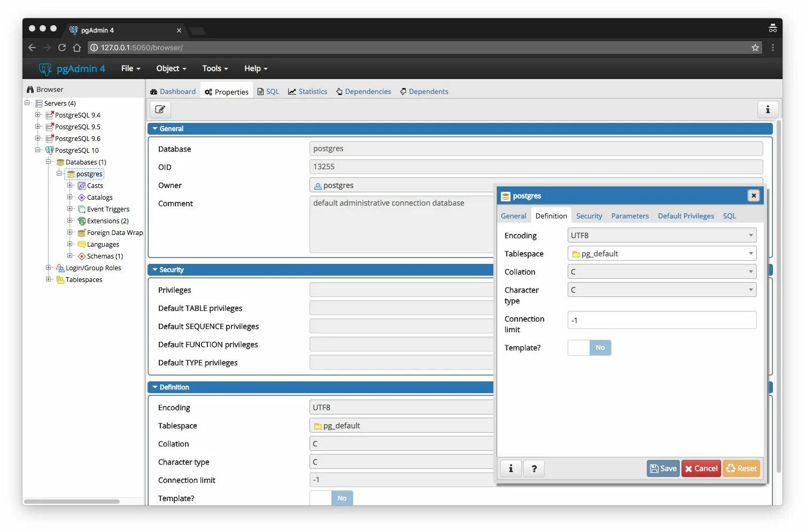Image resolution: width=805 pixels, height=532 pixels.
Task: Expand the Login/Group Roles tree node
Action: [x=49, y=267]
